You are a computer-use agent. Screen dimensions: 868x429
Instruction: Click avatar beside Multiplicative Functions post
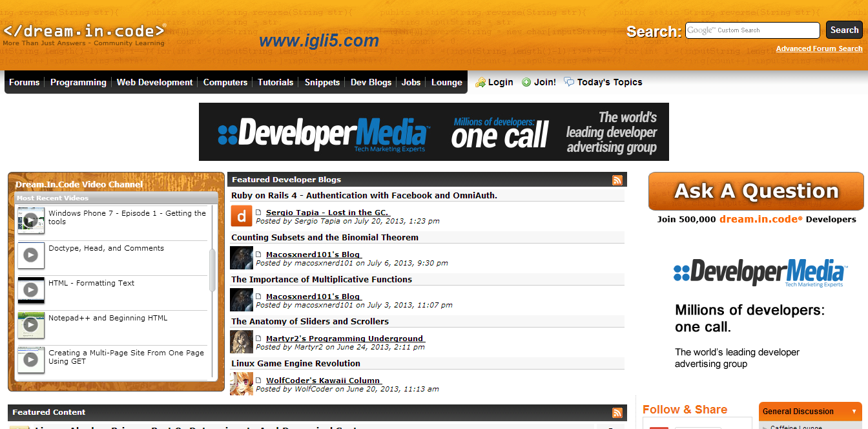tap(242, 300)
